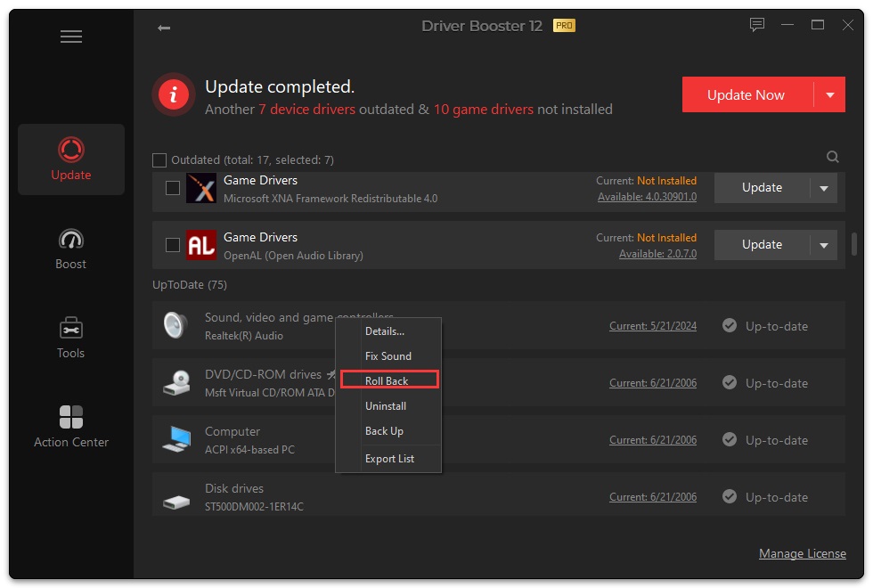Click the Disk drives icon
The width and height of the screenshot is (873, 588).
177,502
